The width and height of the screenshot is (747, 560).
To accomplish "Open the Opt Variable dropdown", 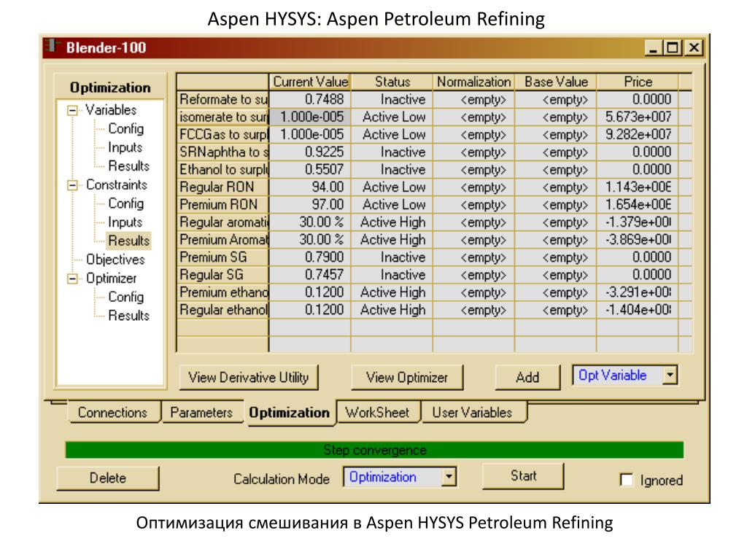I will point(670,376).
